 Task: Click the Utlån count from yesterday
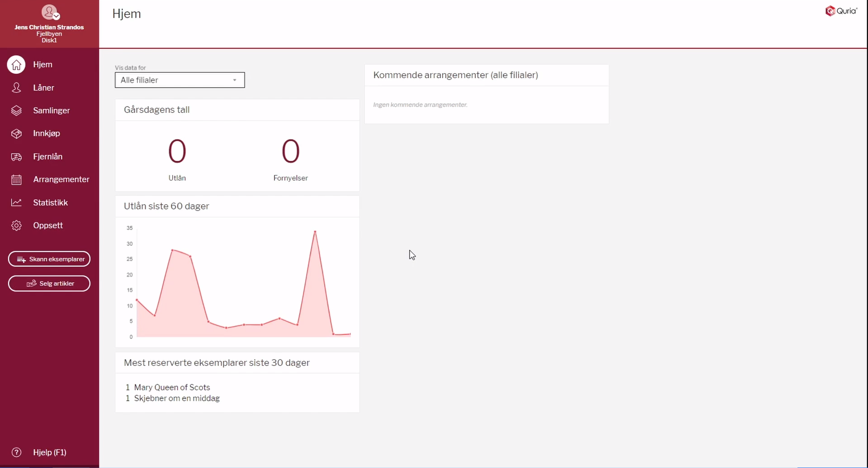pos(177,151)
